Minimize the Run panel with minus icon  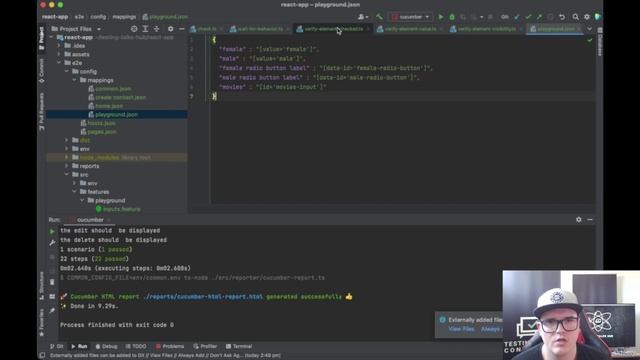(590, 220)
